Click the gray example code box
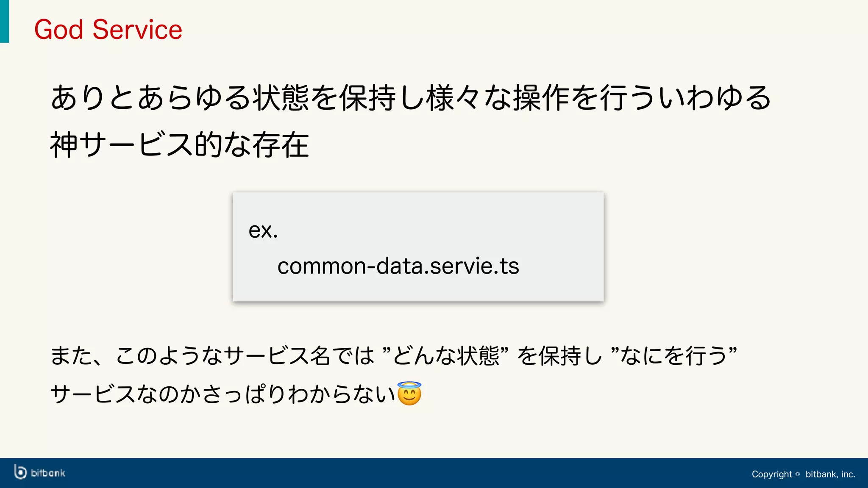 tap(418, 247)
